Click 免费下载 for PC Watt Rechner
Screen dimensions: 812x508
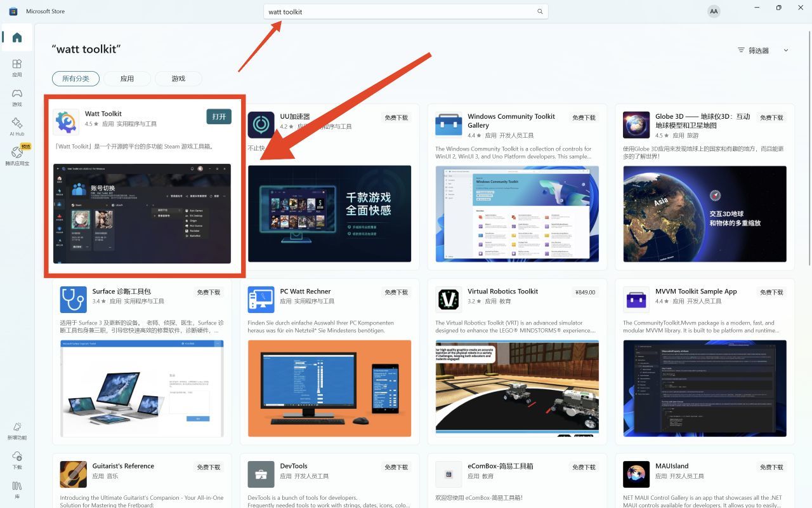click(x=396, y=292)
